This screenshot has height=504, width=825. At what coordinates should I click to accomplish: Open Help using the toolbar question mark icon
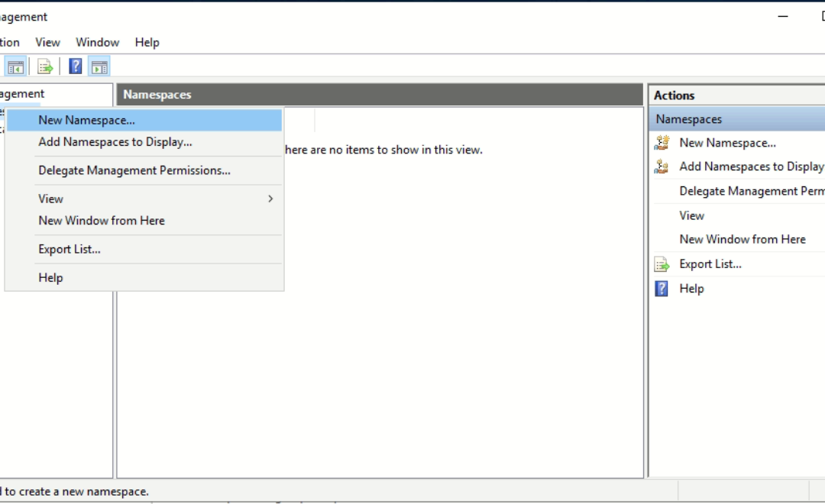click(74, 66)
